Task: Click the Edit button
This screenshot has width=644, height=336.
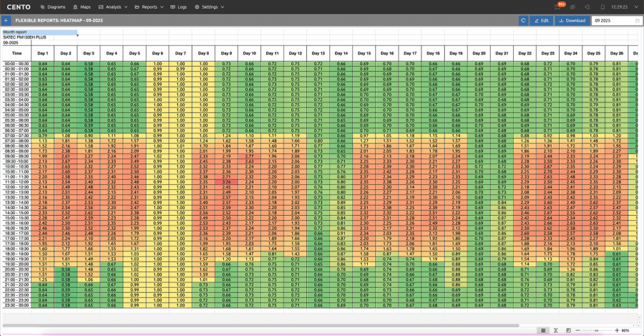Action: (540, 21)
